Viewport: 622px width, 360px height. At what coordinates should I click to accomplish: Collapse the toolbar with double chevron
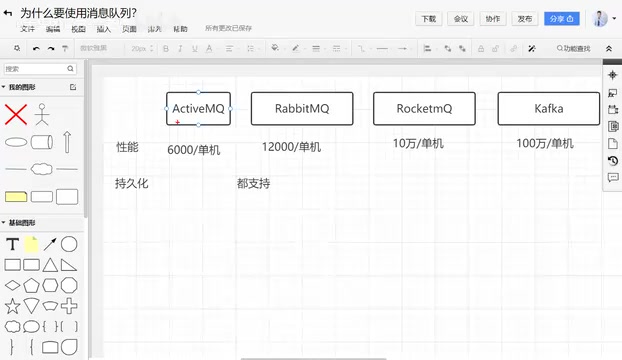(x=609, y=48)
